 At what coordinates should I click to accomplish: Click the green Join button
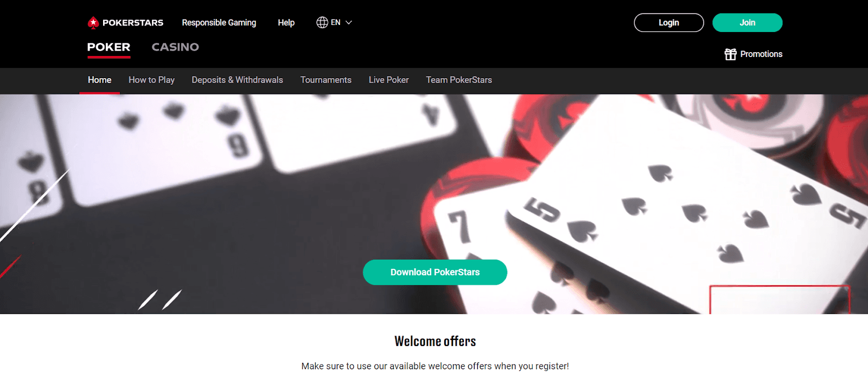coord(747,23)
